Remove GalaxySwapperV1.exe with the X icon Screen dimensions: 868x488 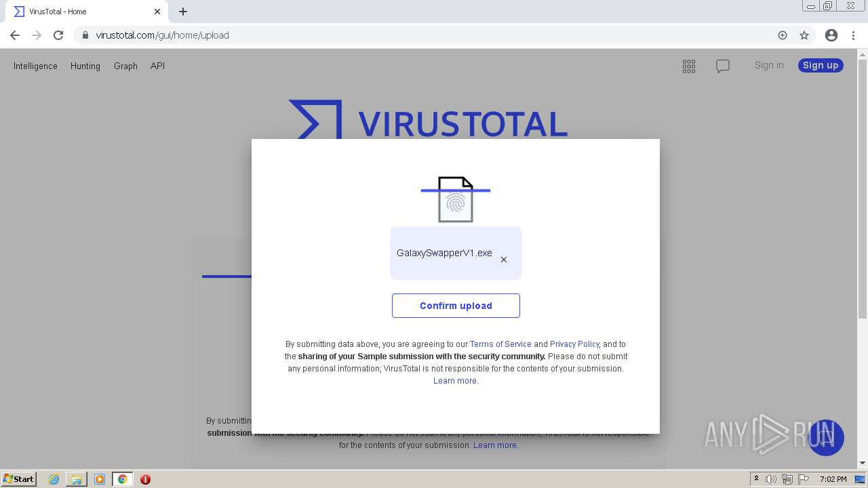(x=504, y=260)
